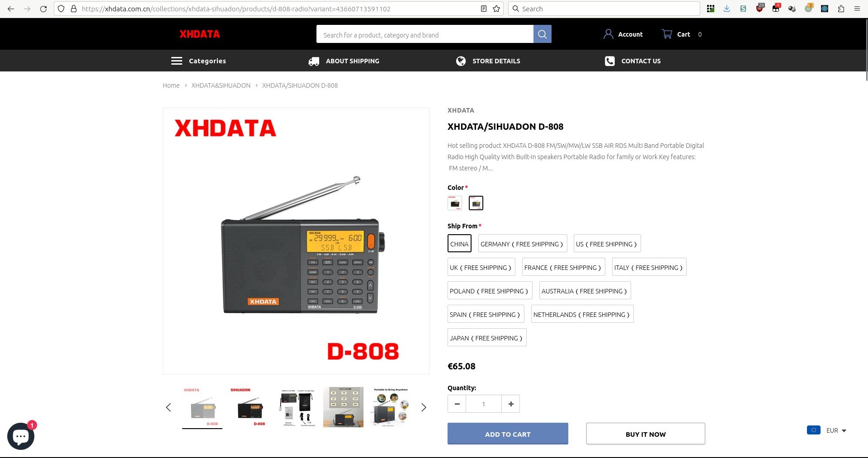Open the CONTACT US menu item
The height and width of the screenshot is (458, 868).
click(632, 61)
